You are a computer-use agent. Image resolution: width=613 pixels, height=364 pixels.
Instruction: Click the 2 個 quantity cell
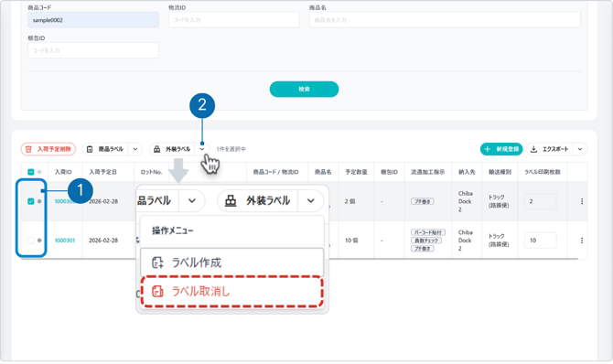(350, 201)
